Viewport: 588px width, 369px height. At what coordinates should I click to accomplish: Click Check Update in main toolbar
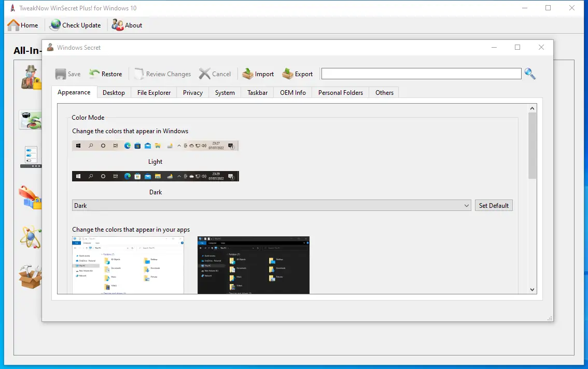(x=75, y=25)
